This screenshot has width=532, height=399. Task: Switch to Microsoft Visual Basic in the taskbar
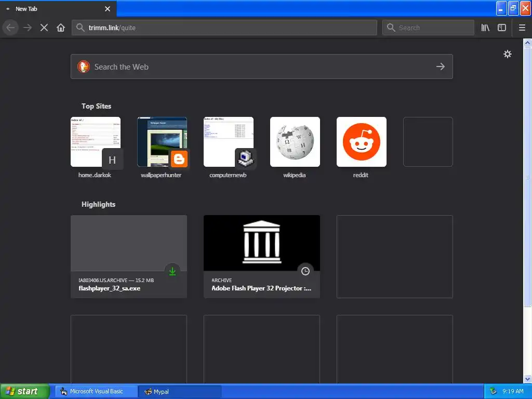coord(96,391)
